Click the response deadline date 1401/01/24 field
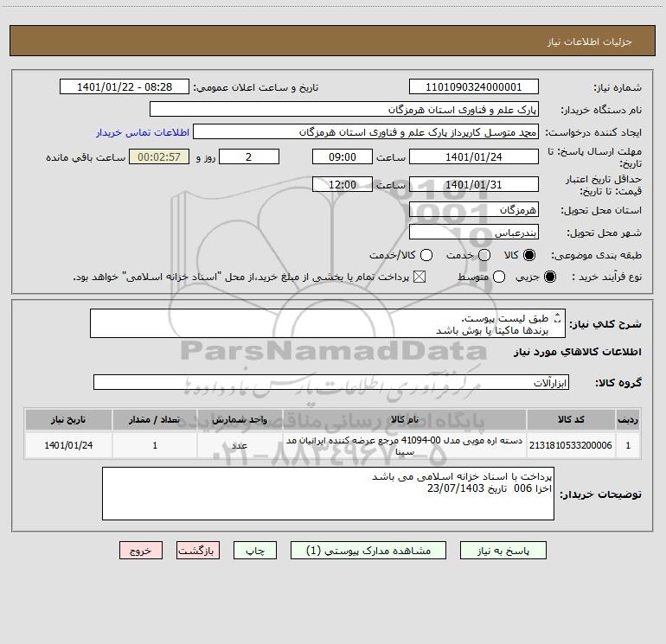Screen dimensions: 666x644 (x=474, y=157)
